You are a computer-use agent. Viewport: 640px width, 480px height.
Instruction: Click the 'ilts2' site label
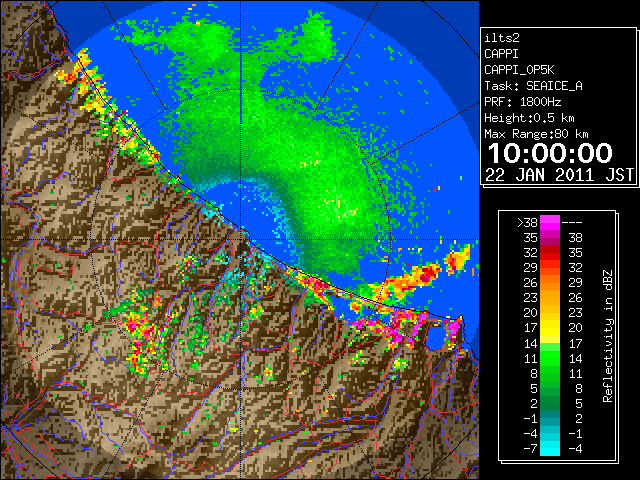pyautogui.click(x=502, y=38)
